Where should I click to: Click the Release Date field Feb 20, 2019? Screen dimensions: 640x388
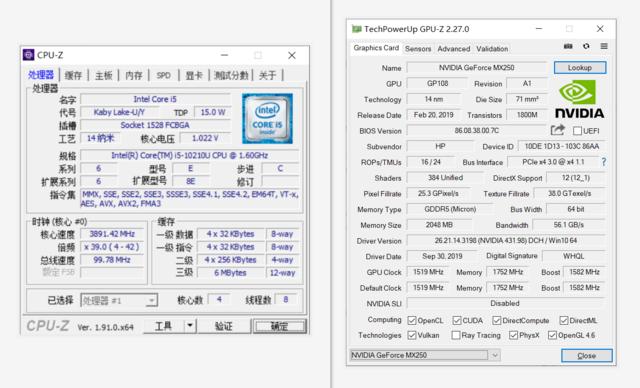pyautogui.click(x=433, y=115)
